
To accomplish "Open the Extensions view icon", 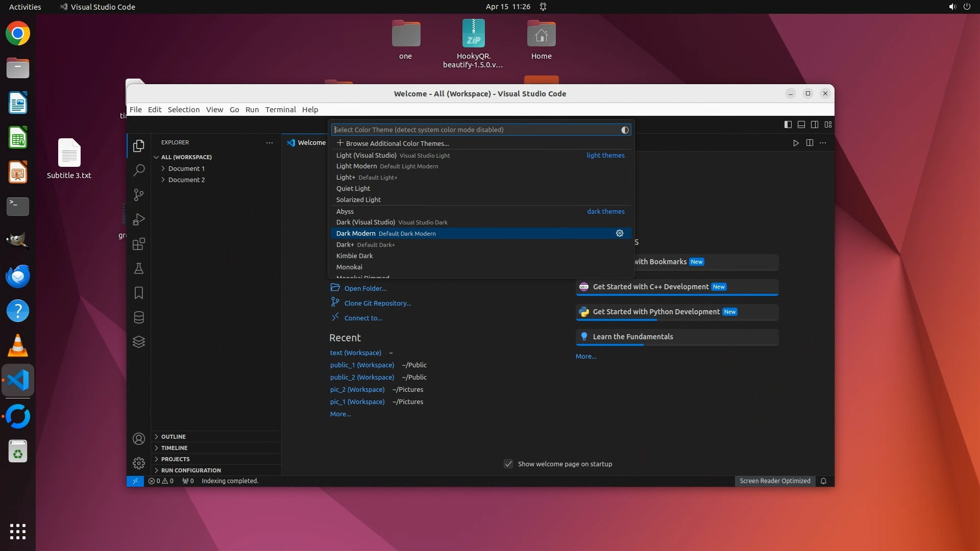I will [138, 244].
